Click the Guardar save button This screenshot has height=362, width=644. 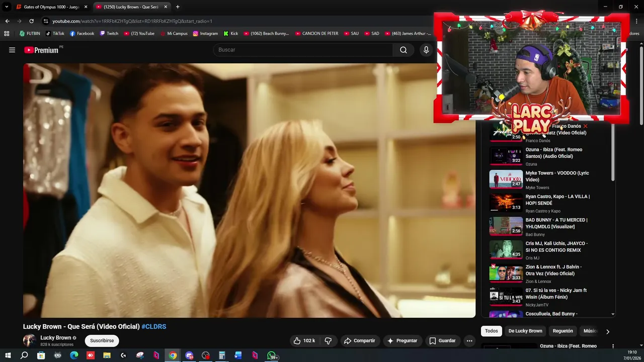pos(442,341)
